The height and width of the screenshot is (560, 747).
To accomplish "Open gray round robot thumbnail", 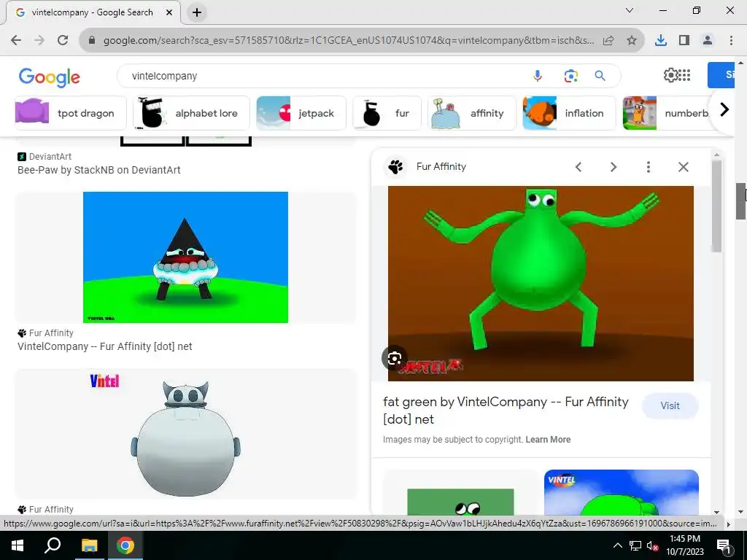I will pos(185,434).
